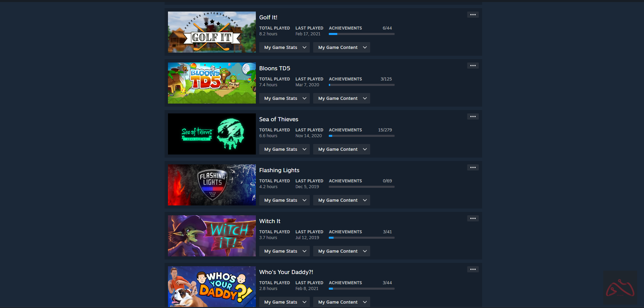Expand My Game Content for Who's Your Daddy?!
This screenshot has width=644, height=308.
(341, 302)
